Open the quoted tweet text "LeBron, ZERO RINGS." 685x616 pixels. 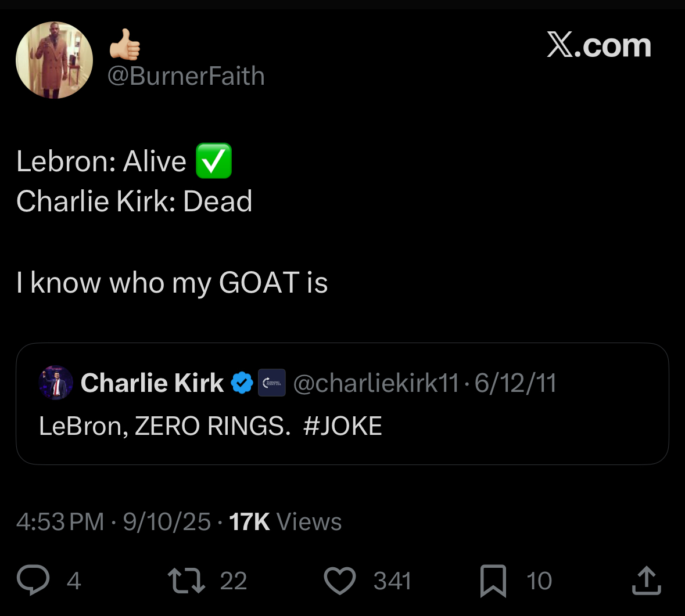tap(164, 426)
